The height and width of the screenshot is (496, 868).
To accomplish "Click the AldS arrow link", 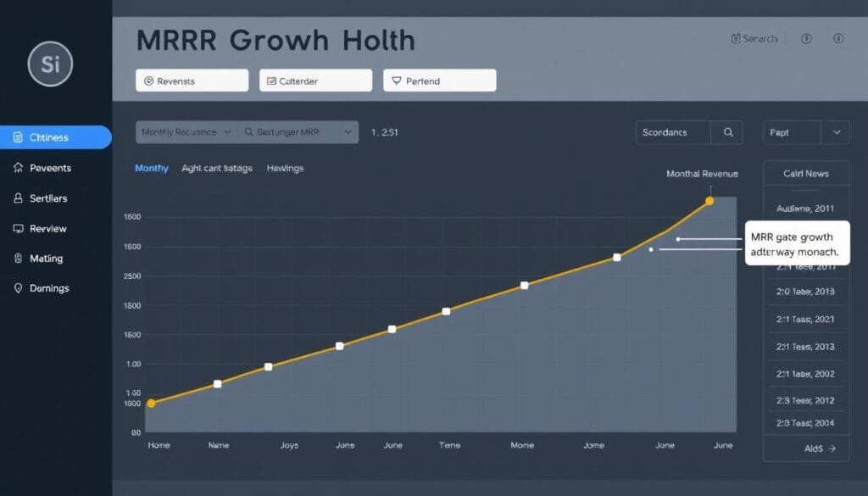I will click(x=820, y=448).
